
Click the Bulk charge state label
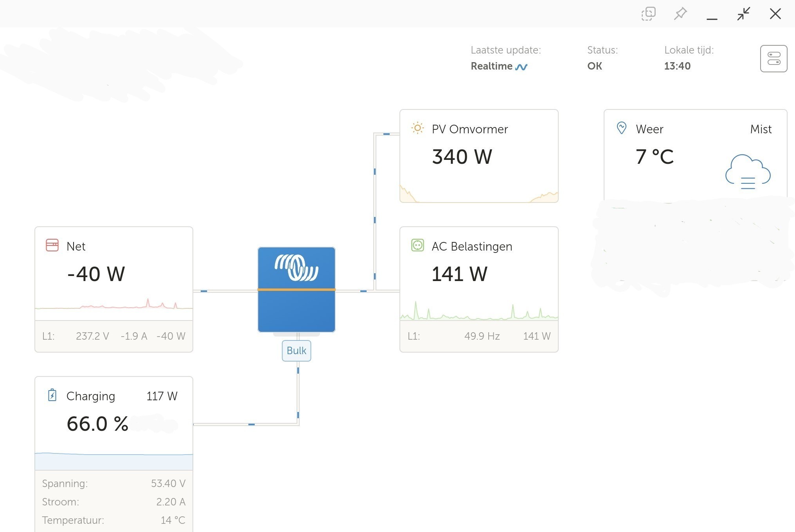296,351
